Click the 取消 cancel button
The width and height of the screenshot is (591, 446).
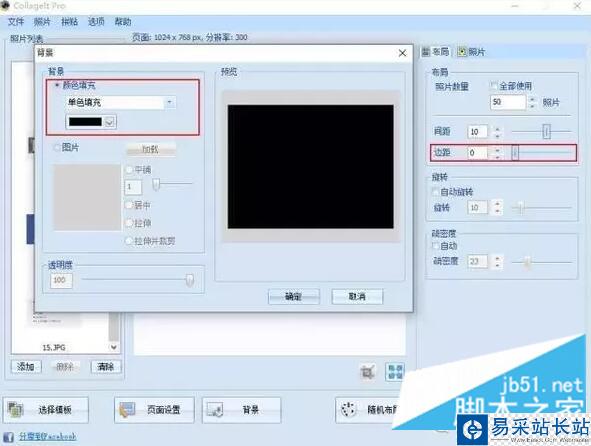coord(357,297)
